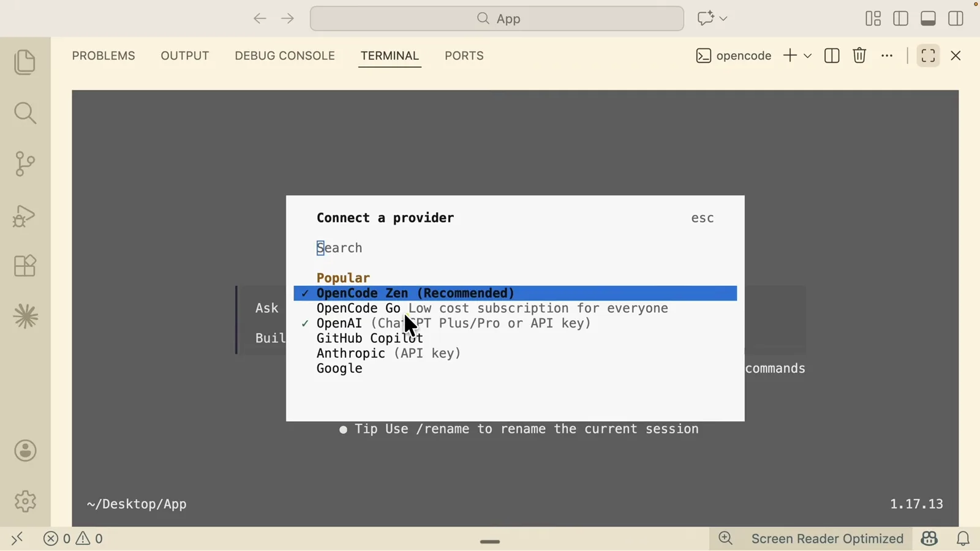The width and height of the screenshot is (980, 551).
Task: Open the Explorer view in activity bar
Action: pyautogui.click(x=25, y=62)
